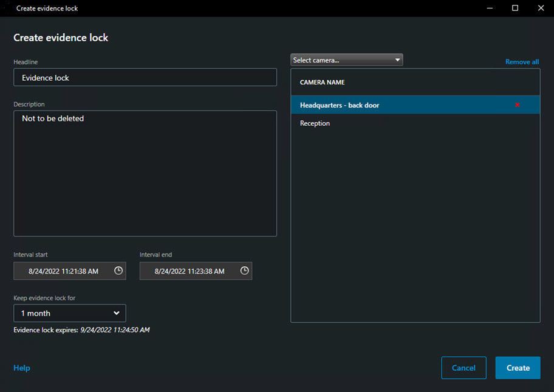Image resolution: width=554 pixels, height=392 pixels.
Task: Open the Interval start clock picker
Action: [x=118, y=271]
